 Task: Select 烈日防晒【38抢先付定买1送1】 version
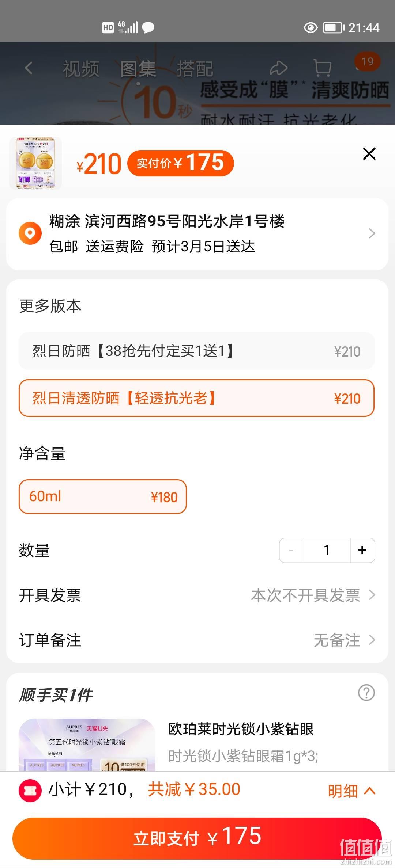pos(197,351)
